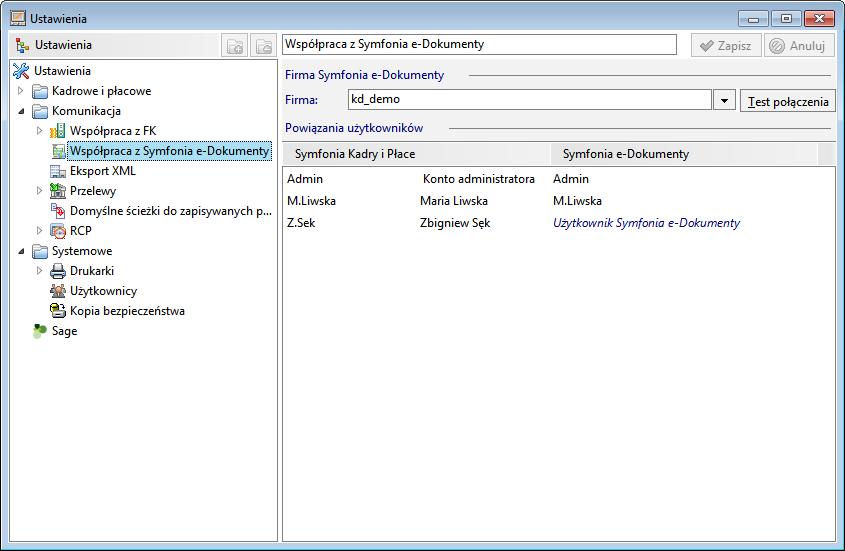Click the Użytkownik Symfonia e-Dokumenty link
The image size is (845, 551).
click(646, 223)
